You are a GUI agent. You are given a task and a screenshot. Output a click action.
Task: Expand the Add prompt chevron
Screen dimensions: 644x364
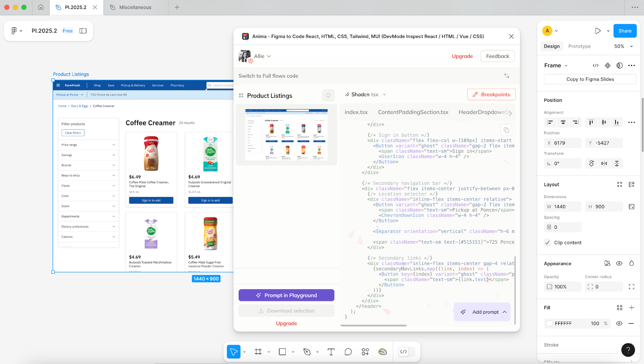(505, 312)
